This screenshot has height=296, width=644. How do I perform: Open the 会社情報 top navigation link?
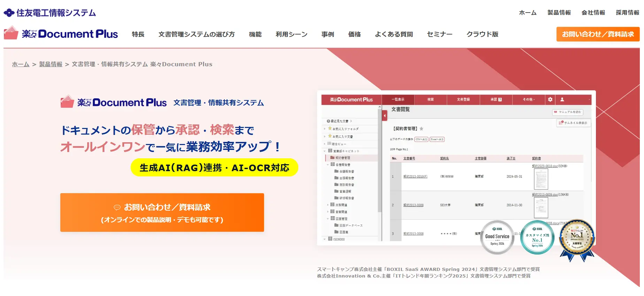(x=593, y=13)
